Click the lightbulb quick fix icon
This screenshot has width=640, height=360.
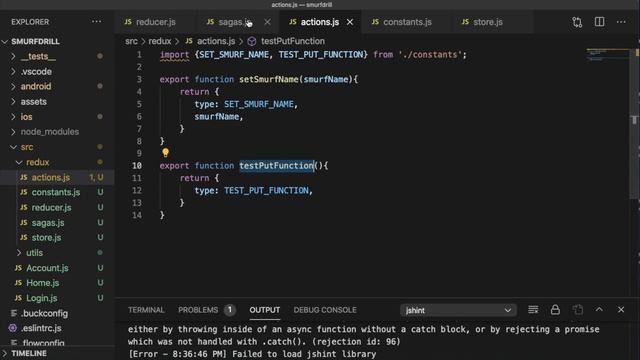pos(165,153)
